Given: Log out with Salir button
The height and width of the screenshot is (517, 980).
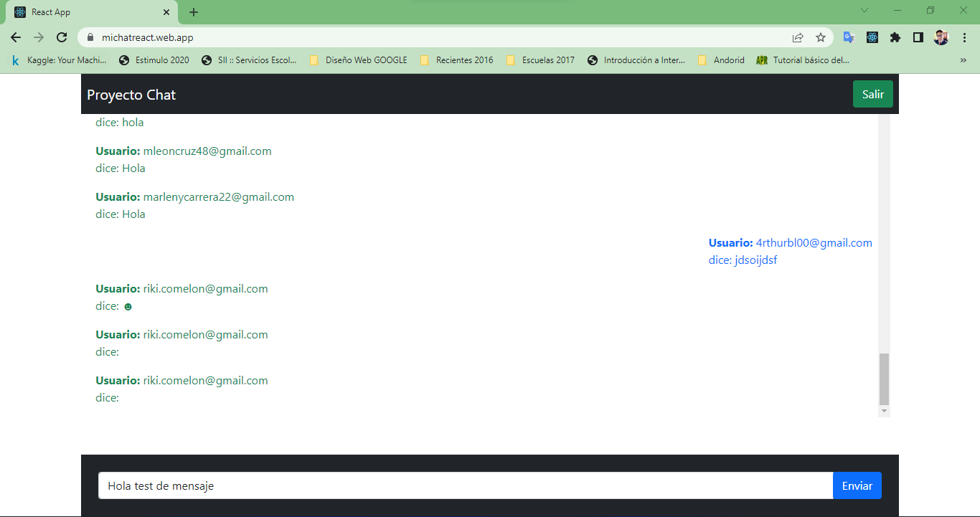Looking at the screenshot, I should point(873,94).
